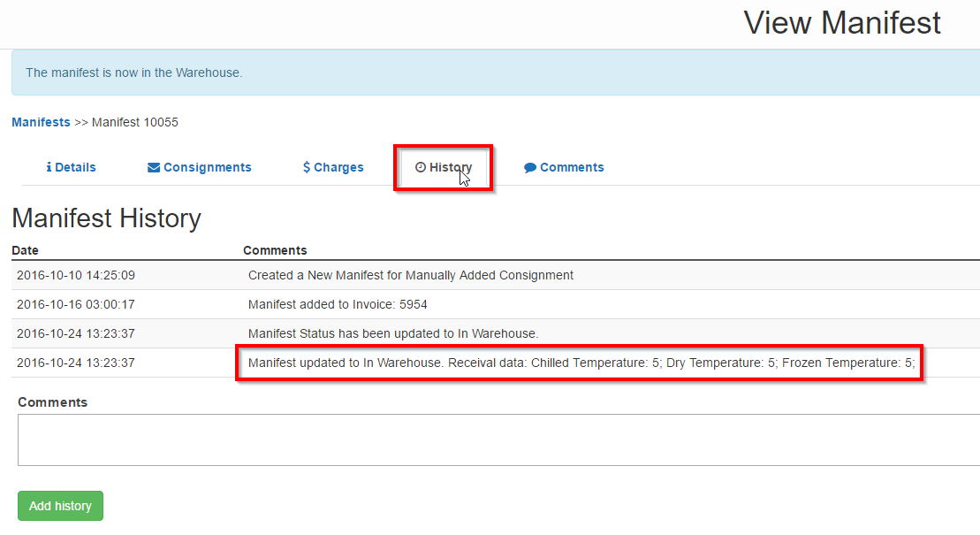The height and width of the screenshot is (535, 980).
Task: Click the 'Manifest Status has been updated' row
Action: coord(393,333)
